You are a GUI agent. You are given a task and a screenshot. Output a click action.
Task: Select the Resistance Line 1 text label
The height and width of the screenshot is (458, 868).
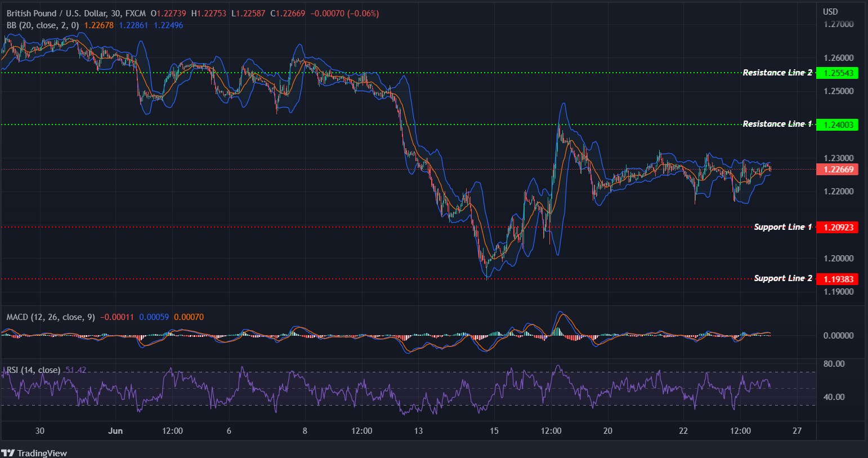776,123
